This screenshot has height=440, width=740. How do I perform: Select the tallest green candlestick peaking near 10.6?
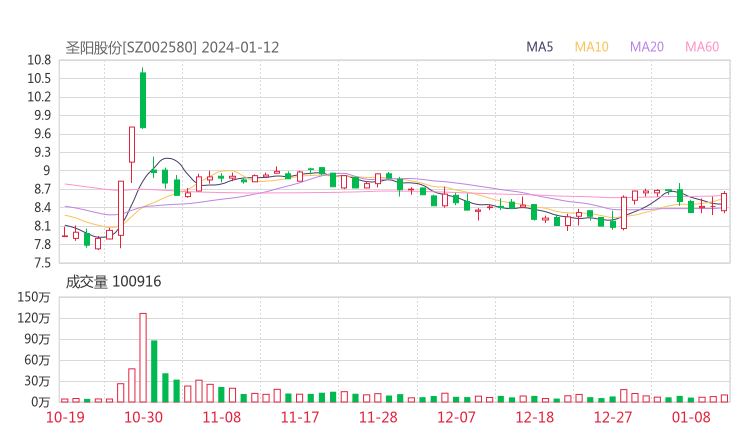pos(143,100)
